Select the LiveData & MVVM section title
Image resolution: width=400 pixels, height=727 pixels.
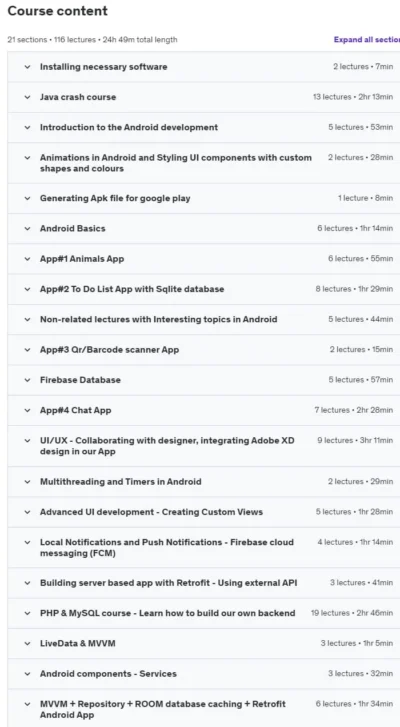click(x=77, y=643)
